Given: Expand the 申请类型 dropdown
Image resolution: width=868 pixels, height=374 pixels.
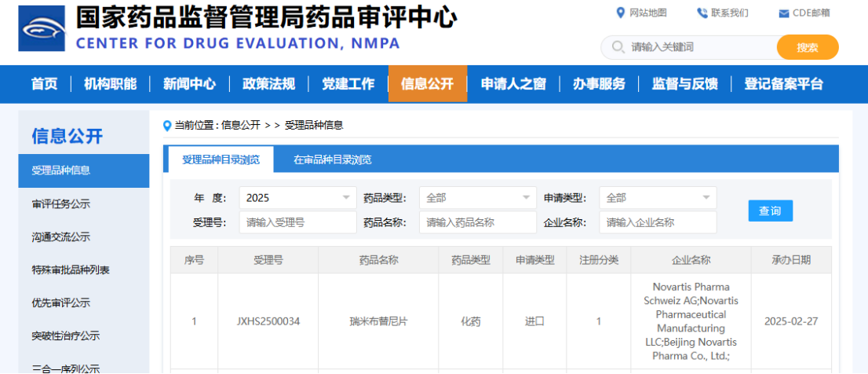Looking at the screenshot, I should [657, 198].
